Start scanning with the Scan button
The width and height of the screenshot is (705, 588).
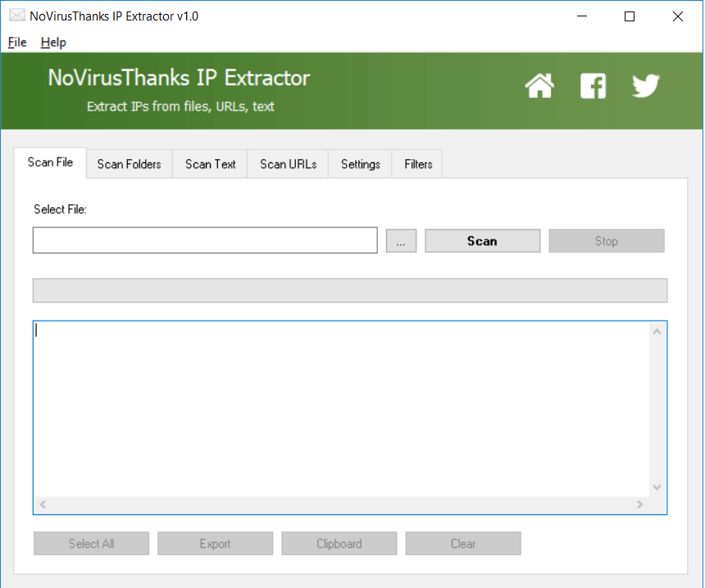click(x=483, y=240)
